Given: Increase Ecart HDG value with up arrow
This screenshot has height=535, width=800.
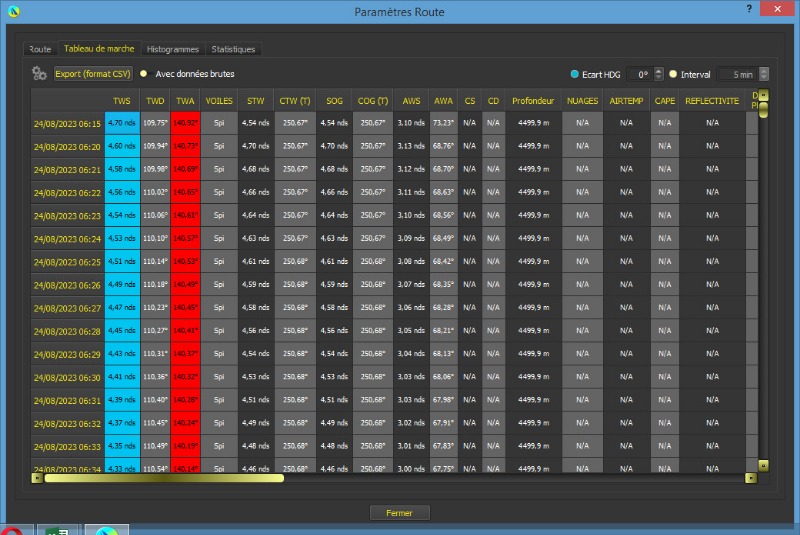Looking at the screenshot, I should pyautogui.click(x=659, y=71).
